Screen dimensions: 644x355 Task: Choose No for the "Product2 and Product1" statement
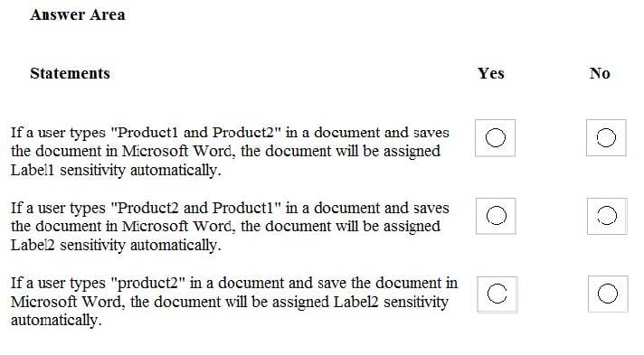607,216
